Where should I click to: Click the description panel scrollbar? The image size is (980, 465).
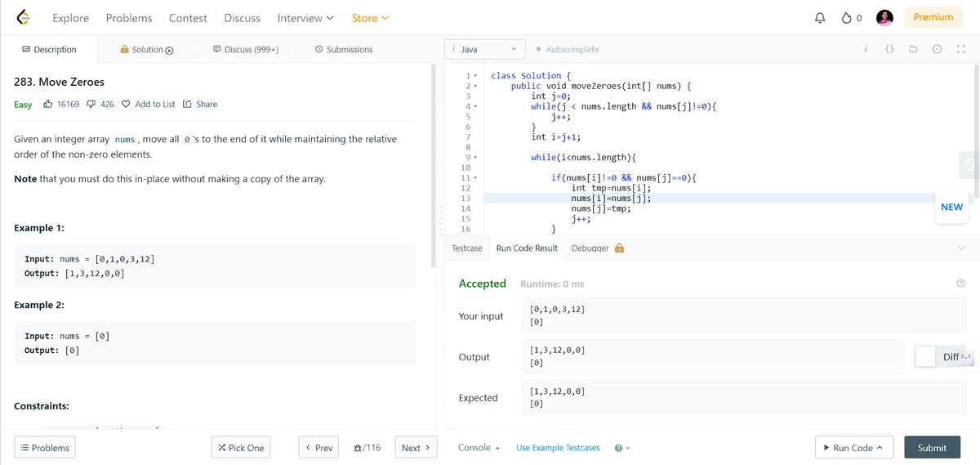[434, 168]
